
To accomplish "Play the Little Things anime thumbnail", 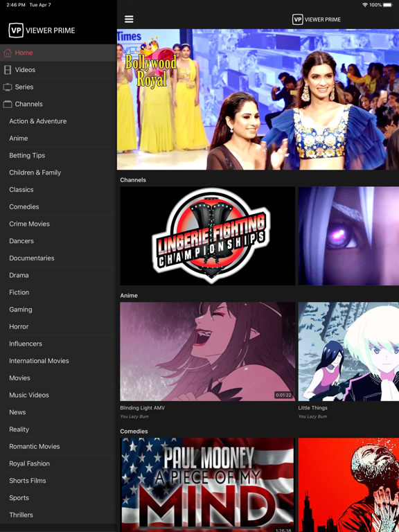I will 348,351.
